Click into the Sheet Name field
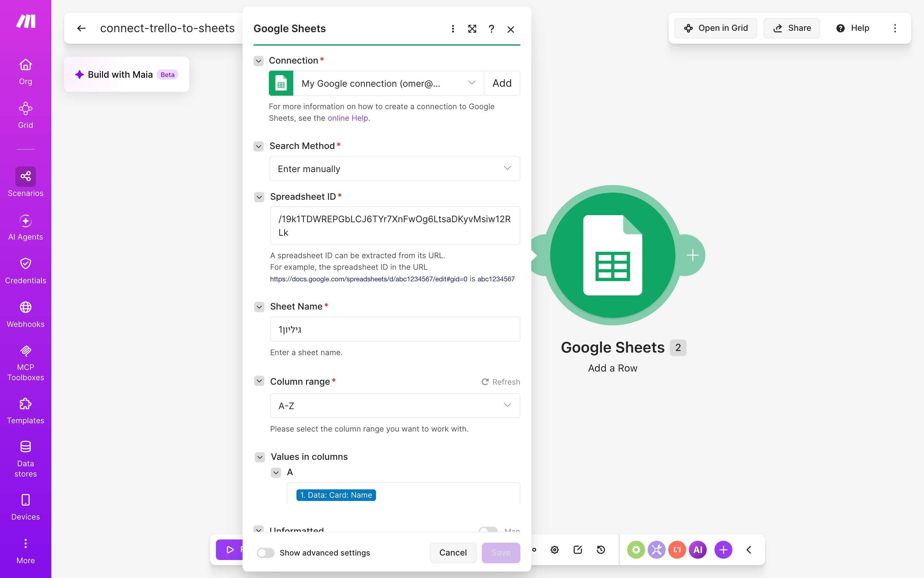Screen dimensions: 924x578 [x=395, y=329]
